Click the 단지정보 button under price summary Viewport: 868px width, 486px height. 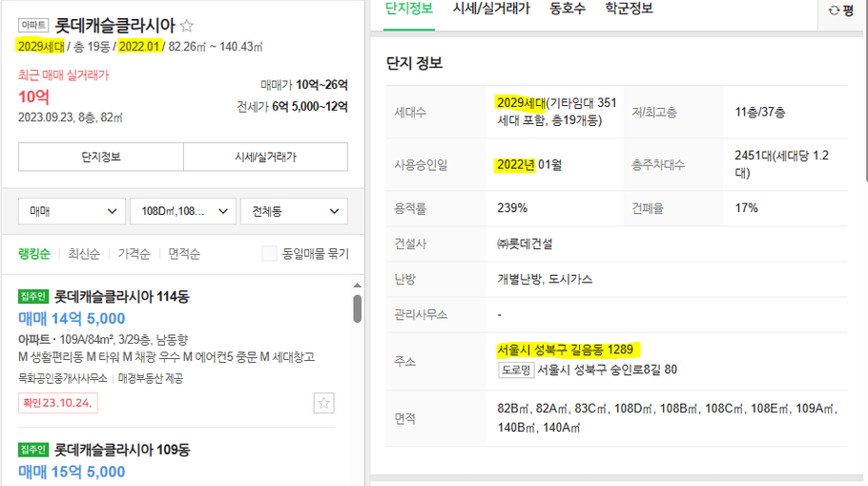click(x=101, y=157)
